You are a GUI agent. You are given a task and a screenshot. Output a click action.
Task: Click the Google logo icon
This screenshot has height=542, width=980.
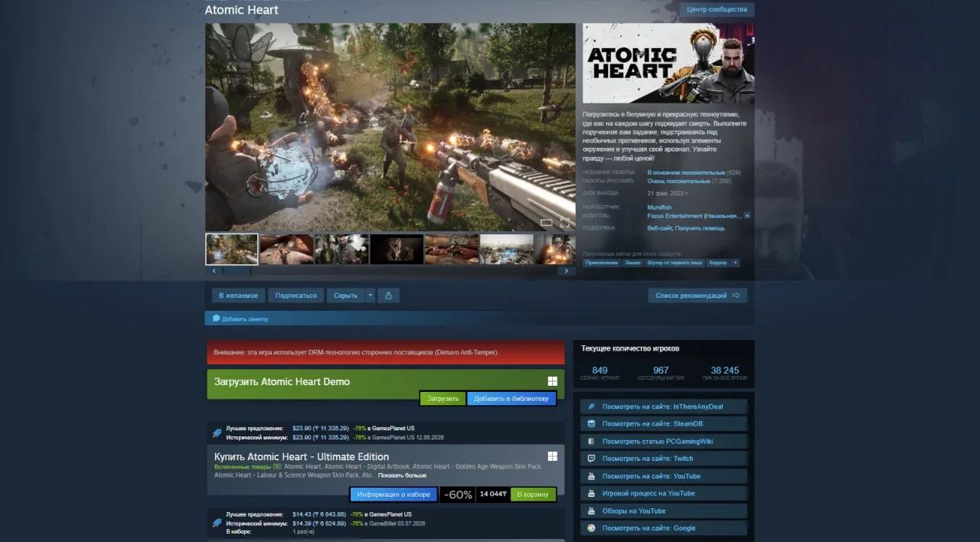(591, 528)
